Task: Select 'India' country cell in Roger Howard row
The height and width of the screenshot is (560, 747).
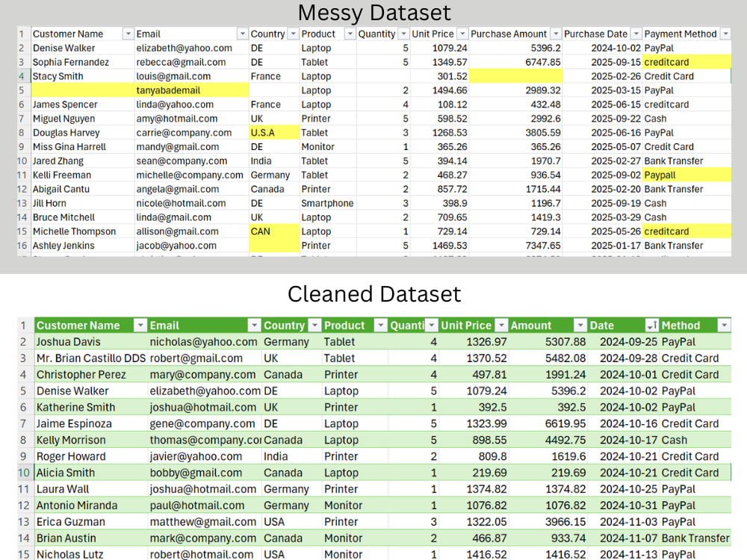Action: [x=292, y=456]
